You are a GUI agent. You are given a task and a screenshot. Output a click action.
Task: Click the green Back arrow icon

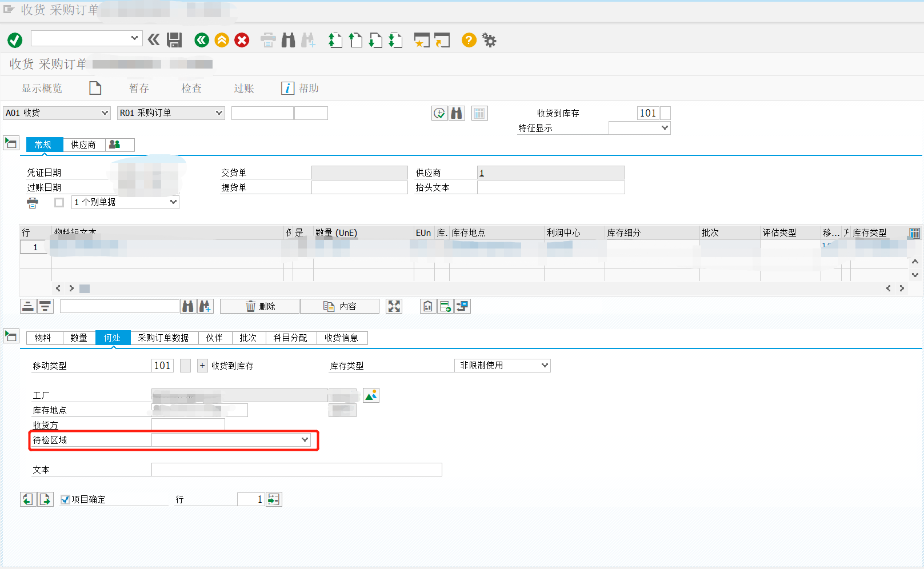201,40
